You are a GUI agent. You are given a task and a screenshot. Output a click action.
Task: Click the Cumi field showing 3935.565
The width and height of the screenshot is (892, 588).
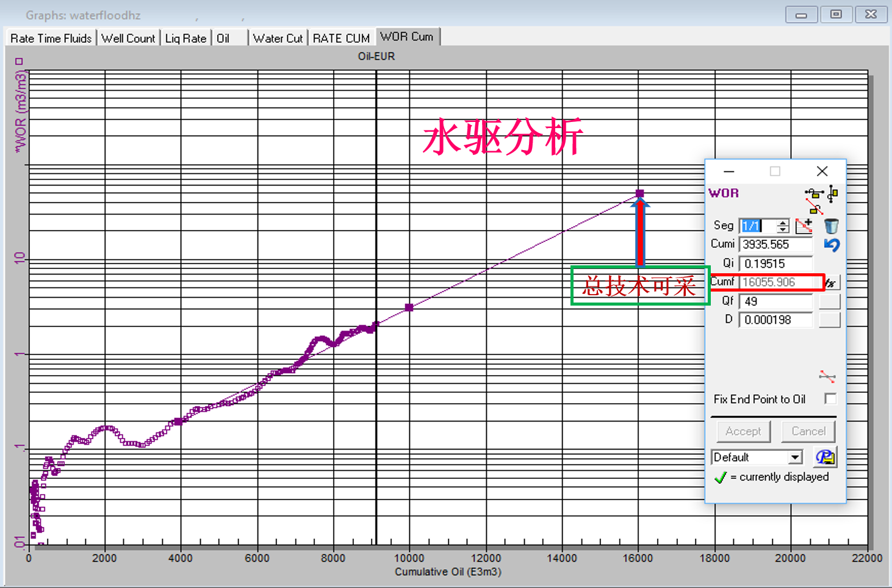[776, 245]
